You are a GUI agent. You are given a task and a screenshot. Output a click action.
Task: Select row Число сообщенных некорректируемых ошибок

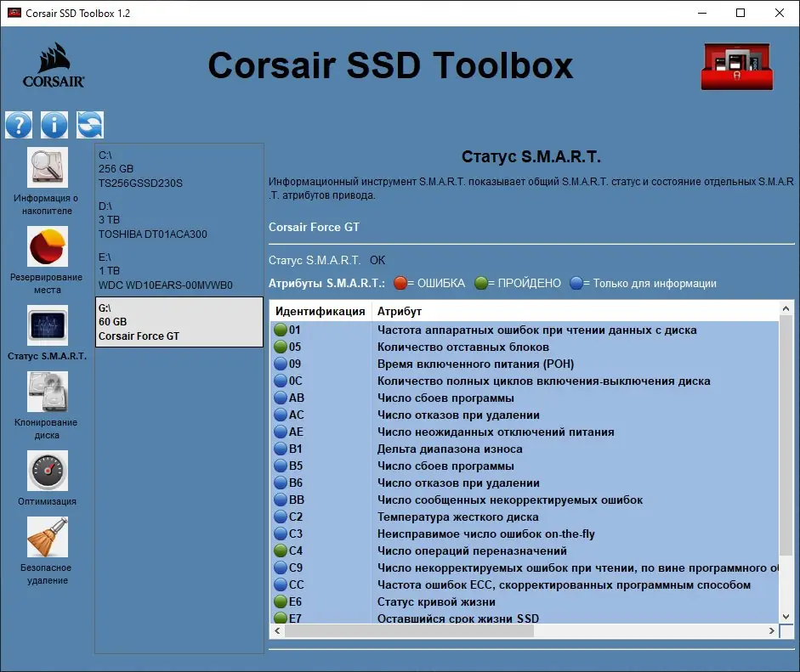[x=525, y=500]
